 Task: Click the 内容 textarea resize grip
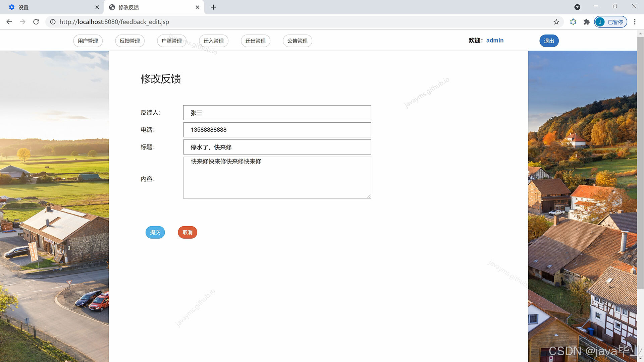pyautogui.click(x=369, y=196)
